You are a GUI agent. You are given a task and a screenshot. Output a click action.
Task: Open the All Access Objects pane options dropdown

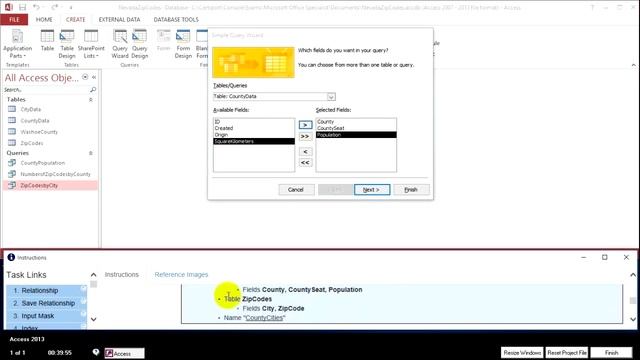[x=85, y=77]
